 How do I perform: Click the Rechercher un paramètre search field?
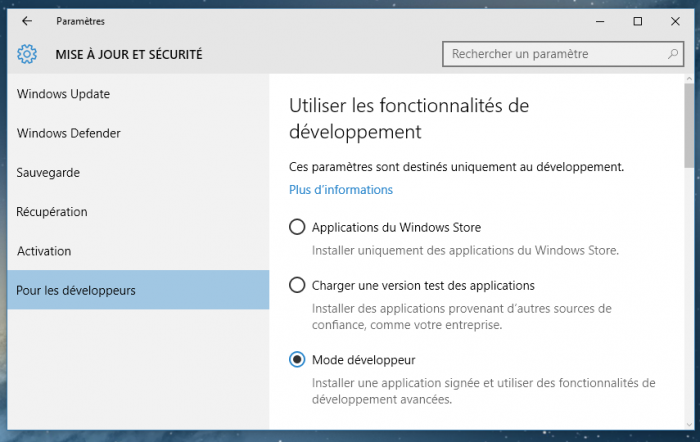tap(555, 54)
